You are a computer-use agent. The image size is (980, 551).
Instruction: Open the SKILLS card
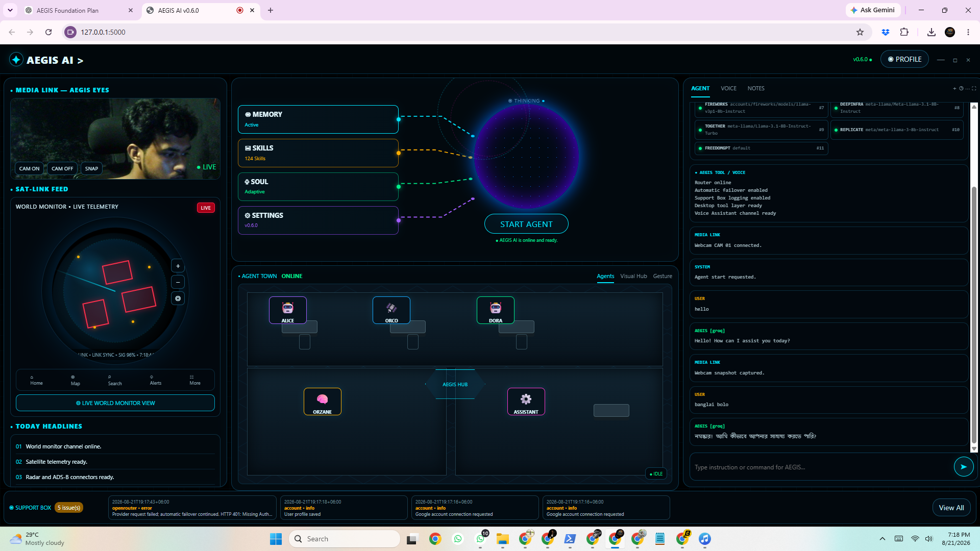(318, 153)
